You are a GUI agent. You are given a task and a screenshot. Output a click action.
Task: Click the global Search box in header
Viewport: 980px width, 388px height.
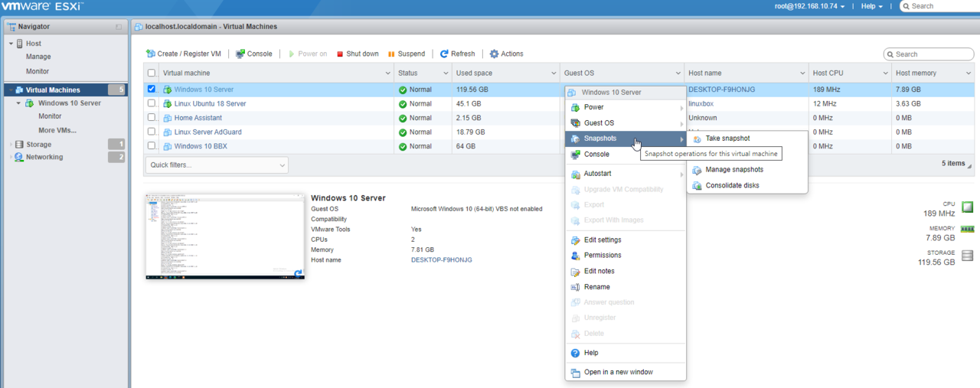pos(941,6)
